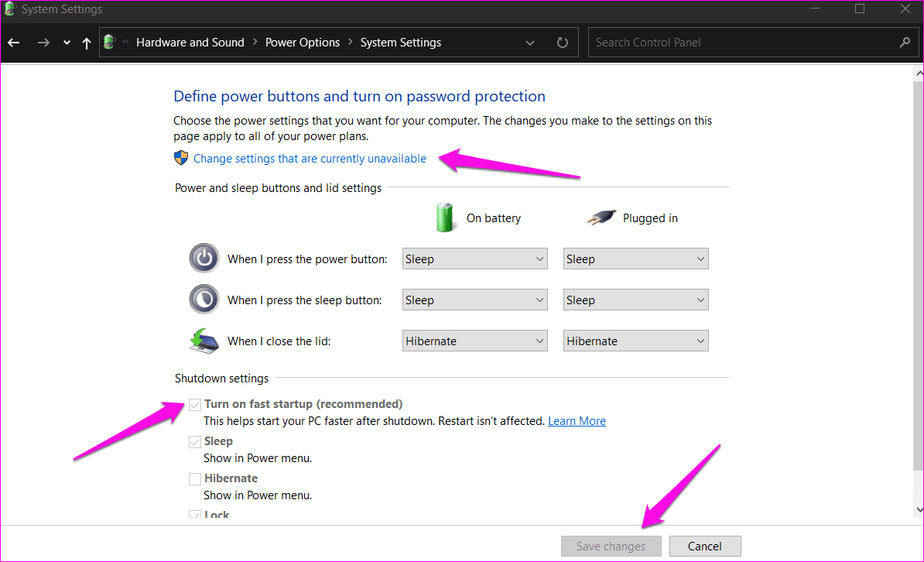Click chevron after Power Options
Viewport: 924px width, 562px height.
point(351,42)
